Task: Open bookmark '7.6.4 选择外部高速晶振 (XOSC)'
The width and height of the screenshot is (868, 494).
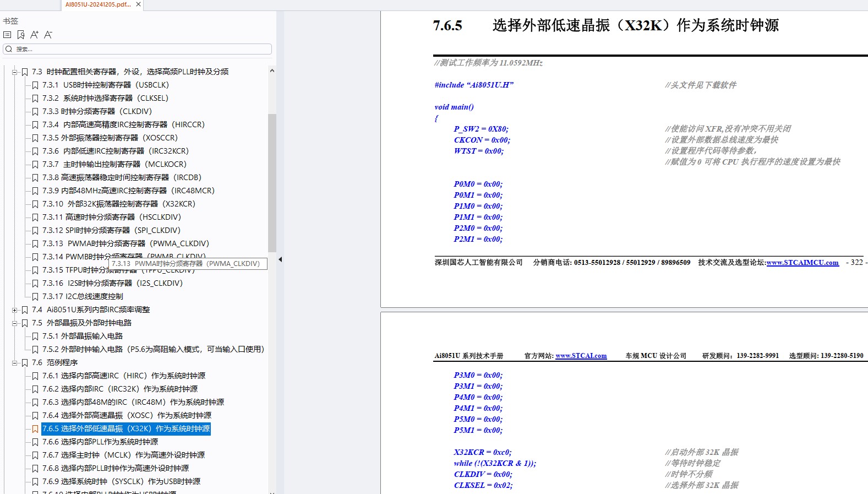Action: pos(127,415)
